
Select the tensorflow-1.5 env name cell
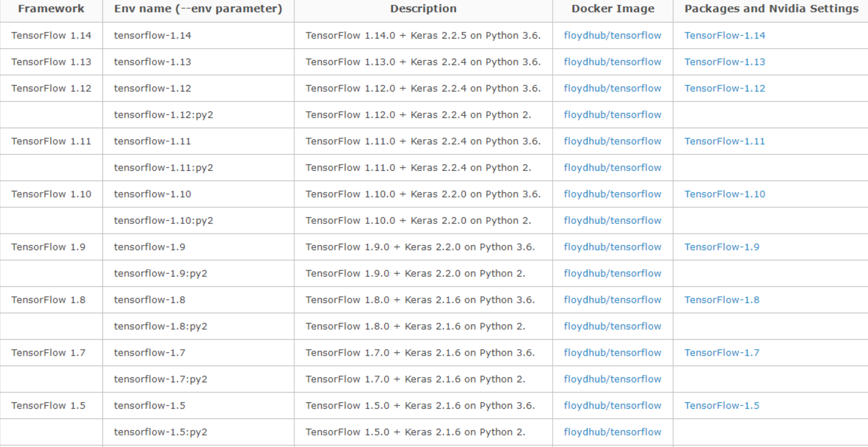[198, 405]
